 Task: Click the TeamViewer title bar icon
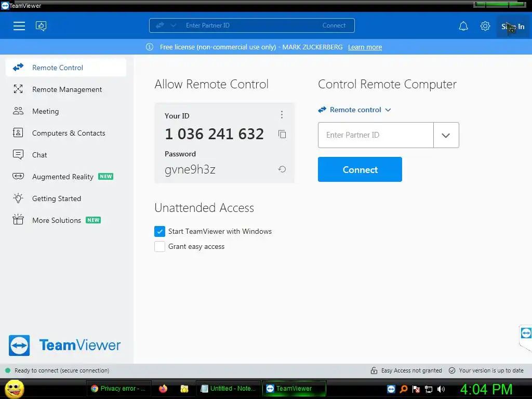point(5,5)
